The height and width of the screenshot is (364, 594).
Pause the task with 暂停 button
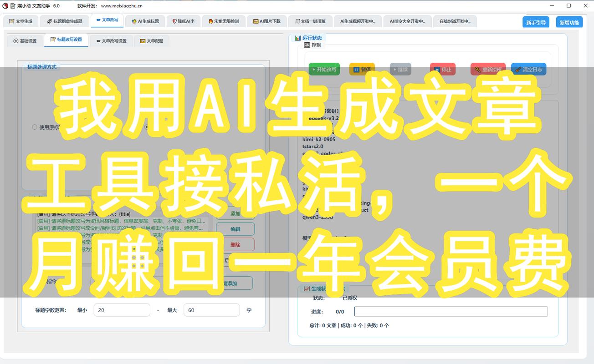pos(362,70)
